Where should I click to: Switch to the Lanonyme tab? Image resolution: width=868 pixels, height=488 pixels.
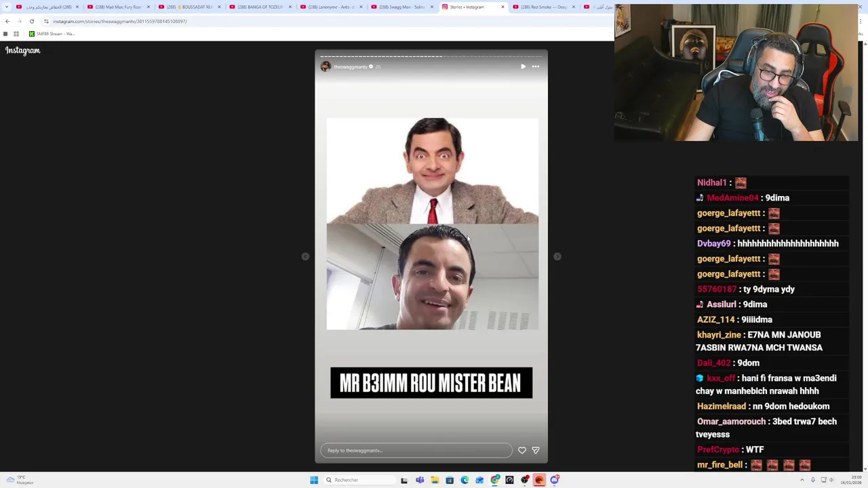[x=332, y=7]
